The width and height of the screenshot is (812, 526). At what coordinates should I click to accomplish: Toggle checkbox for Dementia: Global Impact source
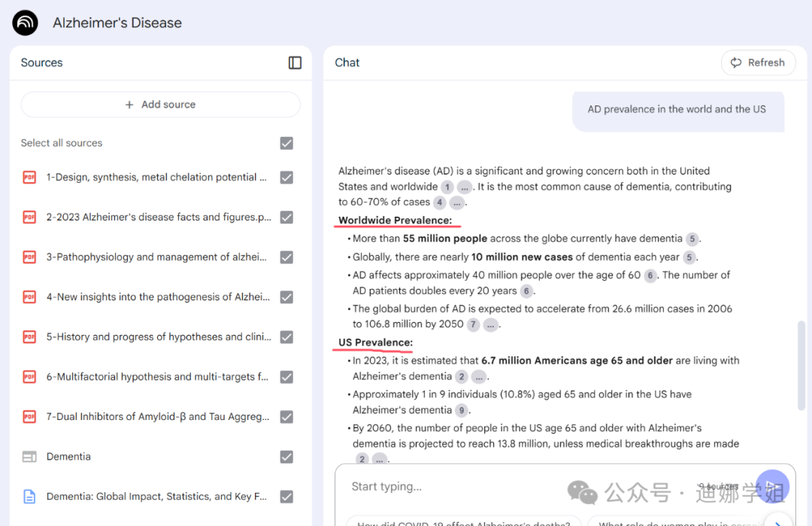[286, 497]
